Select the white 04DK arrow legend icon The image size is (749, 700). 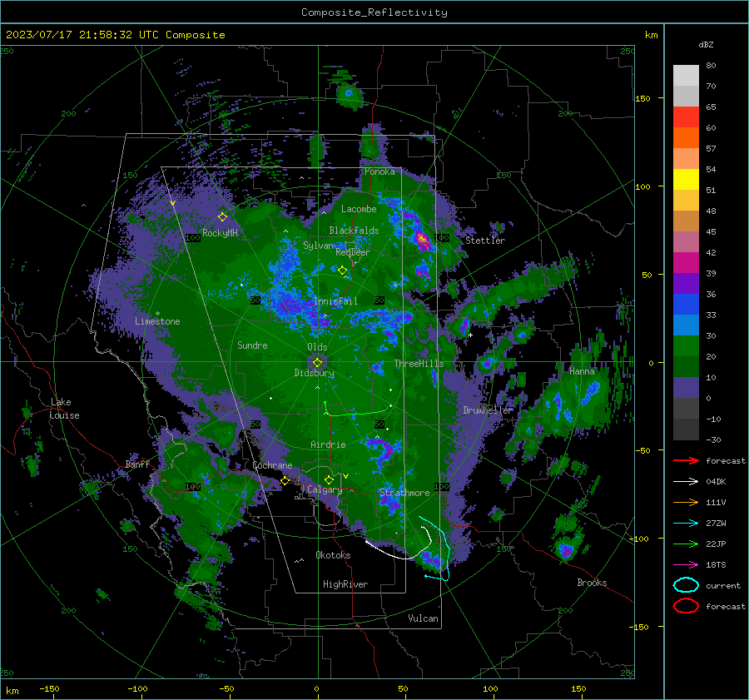coord(686,481)
